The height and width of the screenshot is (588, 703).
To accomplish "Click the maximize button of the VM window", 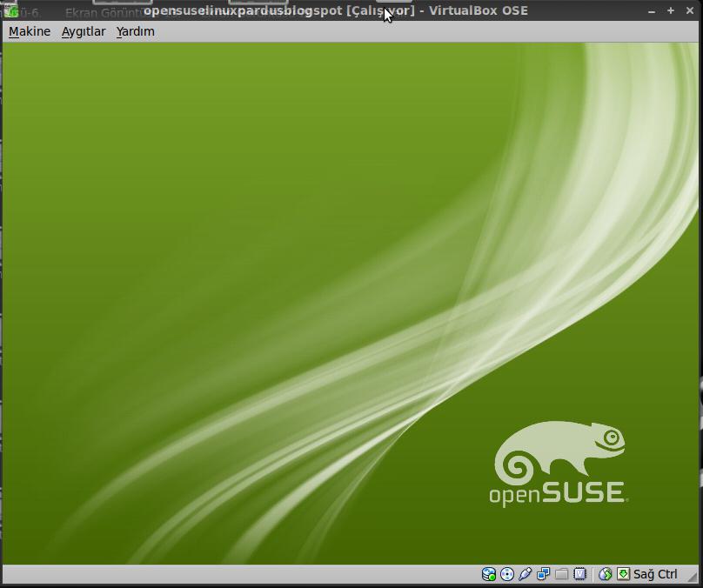I will pyautogui.click(x=670, y=11).
